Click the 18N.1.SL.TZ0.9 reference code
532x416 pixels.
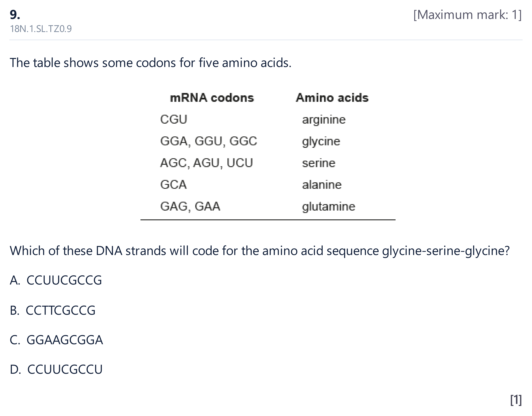tap(41, 29)
